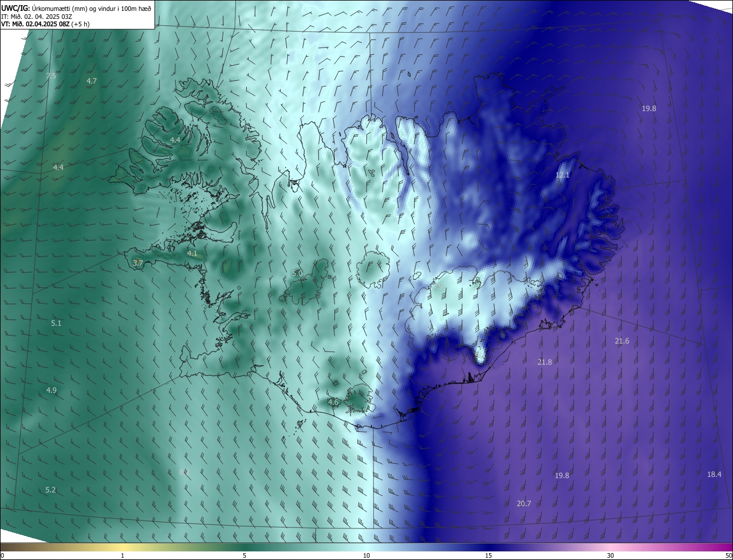Click the 4.1 value label on the map
The height and width of the screenshot is (560, 733).
(192, 253)
